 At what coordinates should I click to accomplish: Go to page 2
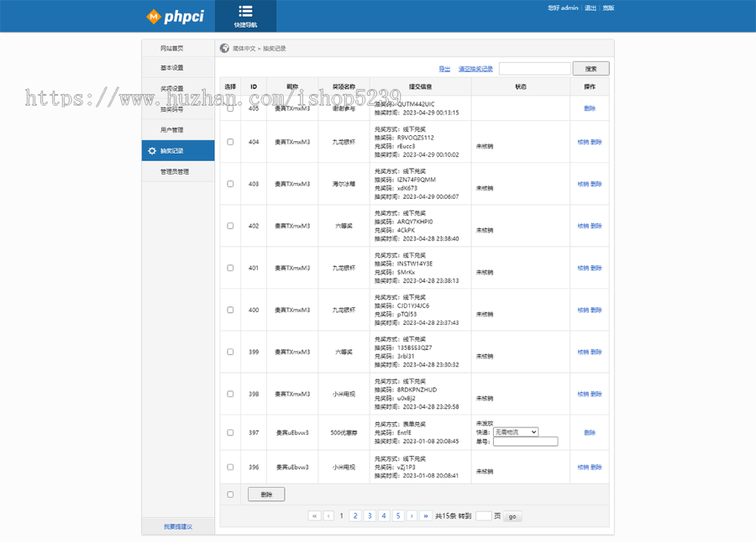tap(355, 515)
